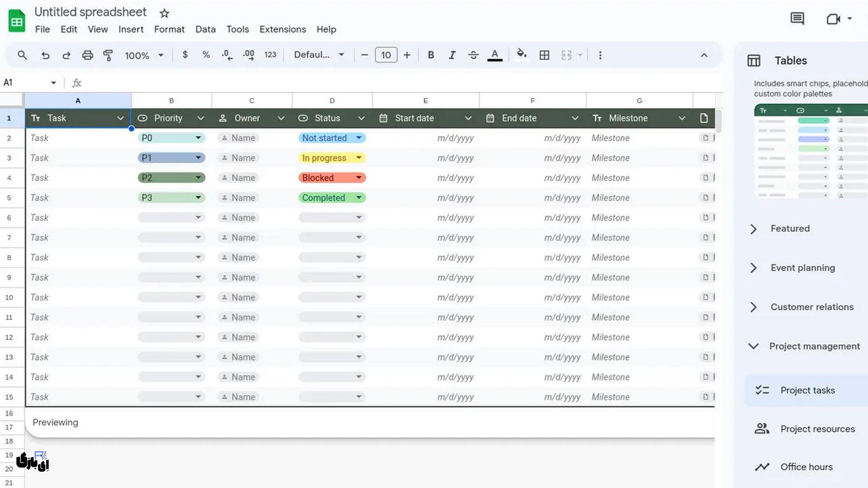Open the Completed status chip

[x=332, y=198]
